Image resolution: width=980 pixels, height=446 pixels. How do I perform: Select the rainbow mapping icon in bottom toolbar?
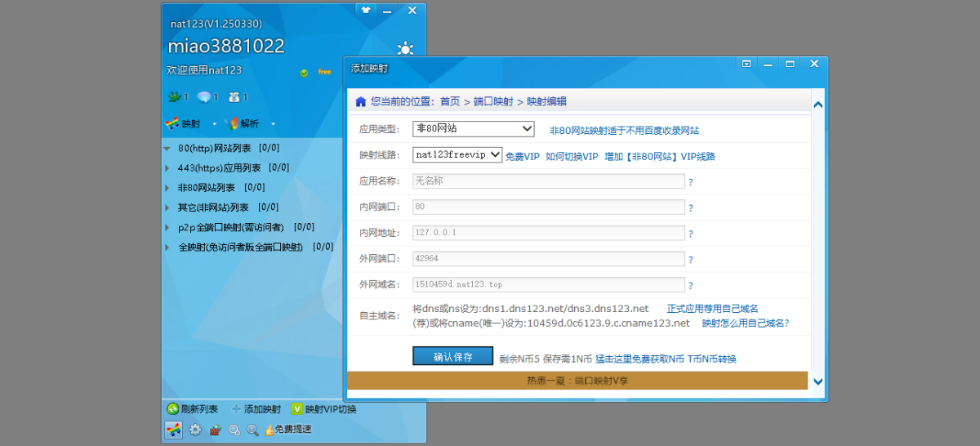click(x=173, y=430)
